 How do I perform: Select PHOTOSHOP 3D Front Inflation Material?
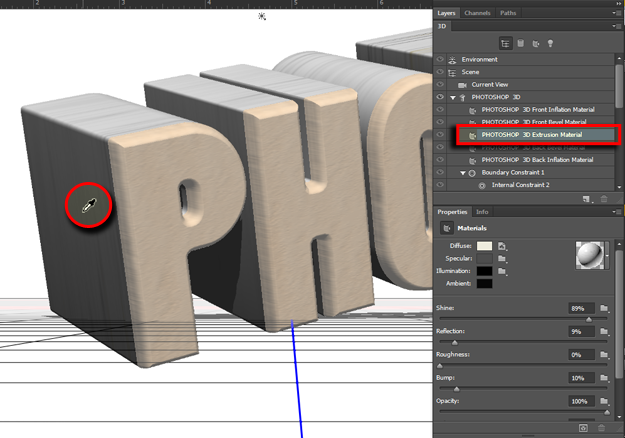tap(537, 109)
